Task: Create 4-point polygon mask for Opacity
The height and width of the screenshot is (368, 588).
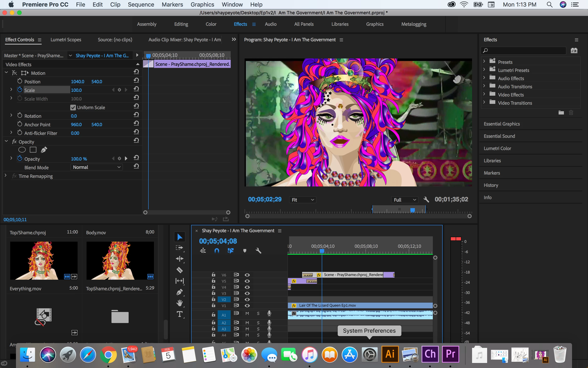Action: 33,150
